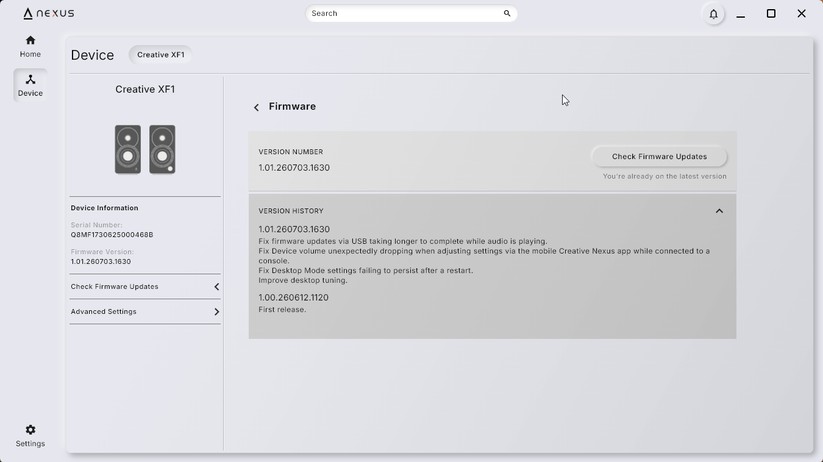The image size is (823, 462).
Task: Click the Version Number value 1.01.260703.1630
Action: point(294,168)
